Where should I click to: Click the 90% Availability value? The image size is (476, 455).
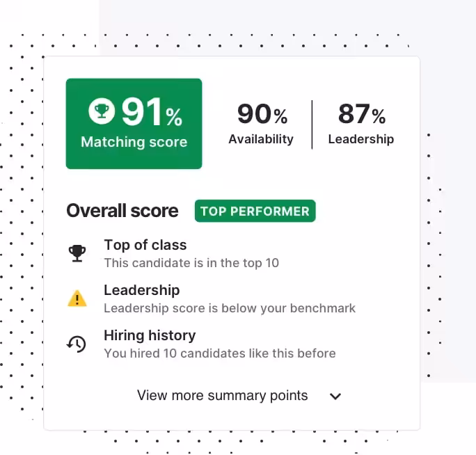(262, 114)
